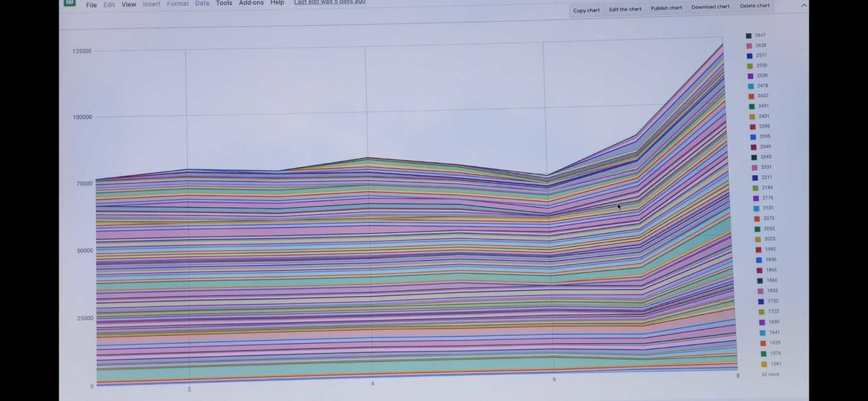Expand the '62 more' legend entries
This screenshot has height=401, width=868.
pyautogui.click(x=770, y=374)
